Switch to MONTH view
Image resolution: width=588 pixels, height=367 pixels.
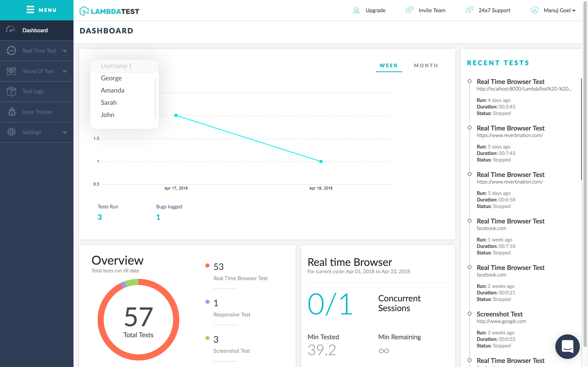[x=426, y=65]
